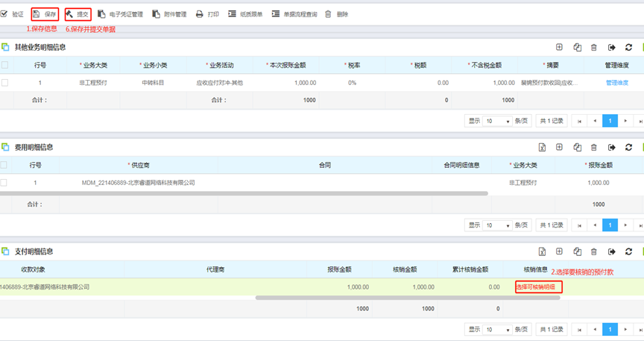Add a row in 支付明细信息 section

click(x=559, y=251)
